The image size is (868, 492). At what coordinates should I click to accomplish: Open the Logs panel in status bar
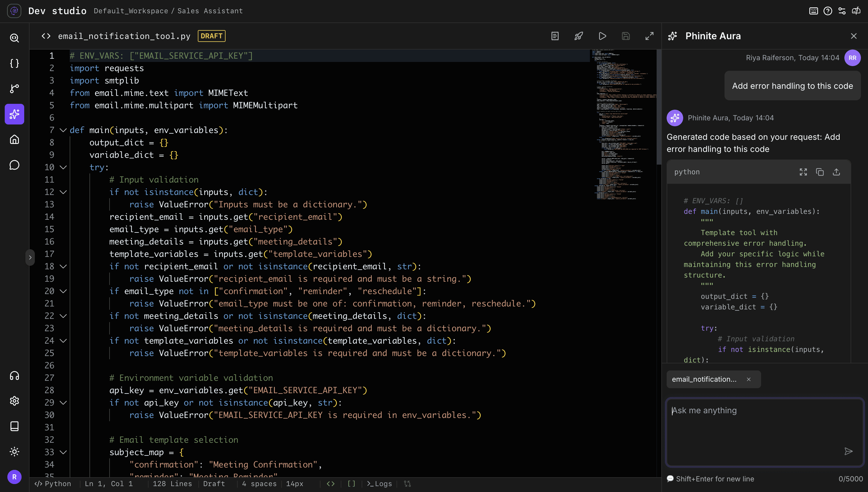click(379, 484)
